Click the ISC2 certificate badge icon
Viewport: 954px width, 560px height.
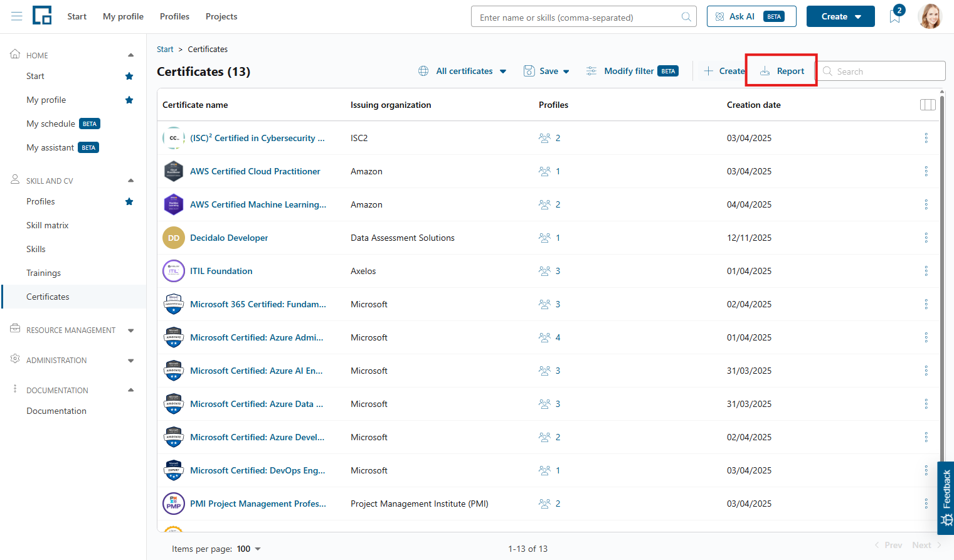pos(174,138)
